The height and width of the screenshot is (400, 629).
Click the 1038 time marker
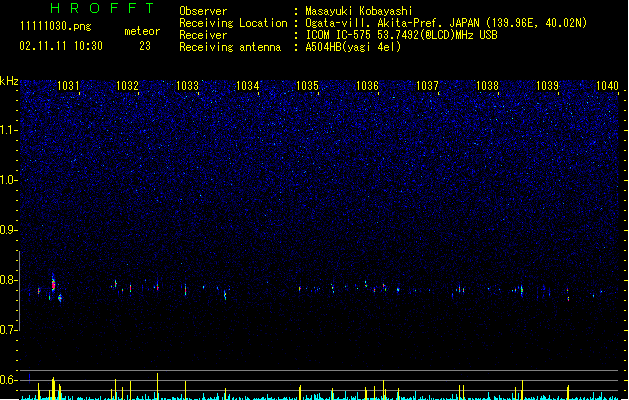pos(487,86)
